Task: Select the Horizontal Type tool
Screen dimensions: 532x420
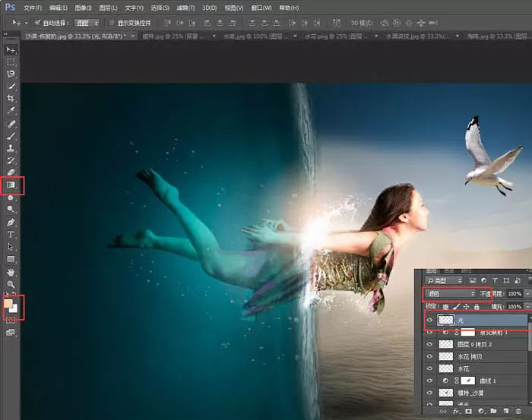Action: (11, 235)
